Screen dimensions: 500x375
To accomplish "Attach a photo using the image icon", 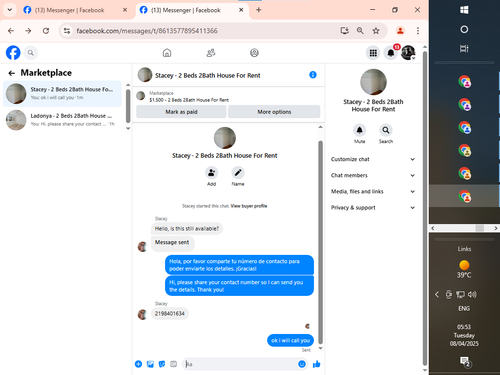I will (x=150, y=364).
